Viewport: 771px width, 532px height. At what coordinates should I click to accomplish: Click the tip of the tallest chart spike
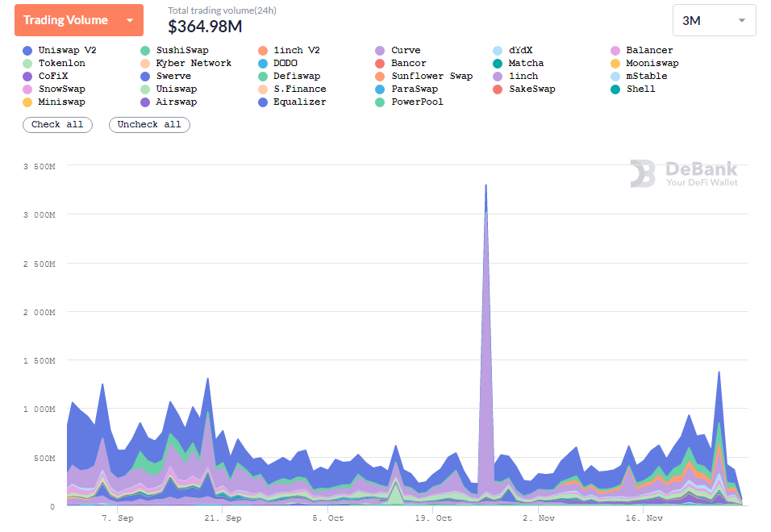click(x=486, y=185)
